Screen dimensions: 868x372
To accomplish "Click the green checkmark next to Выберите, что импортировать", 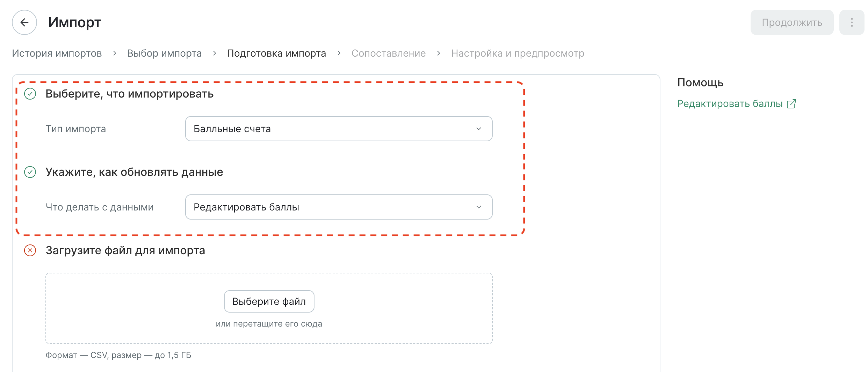I will 30,94.
